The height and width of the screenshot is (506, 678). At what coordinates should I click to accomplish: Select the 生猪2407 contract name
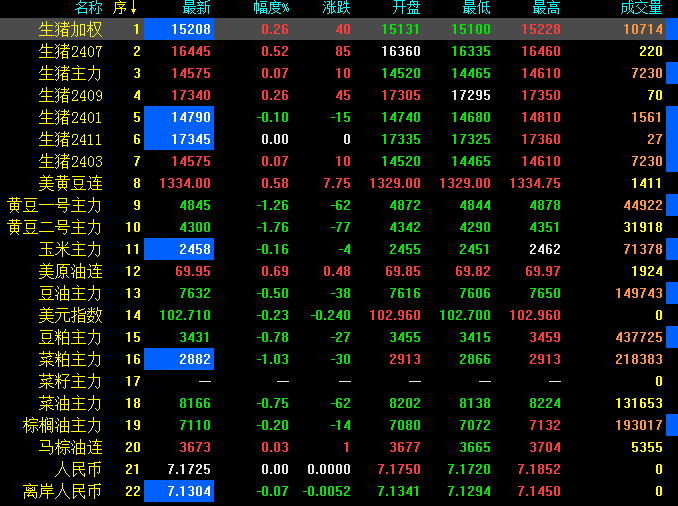click(x=70, y=51)
